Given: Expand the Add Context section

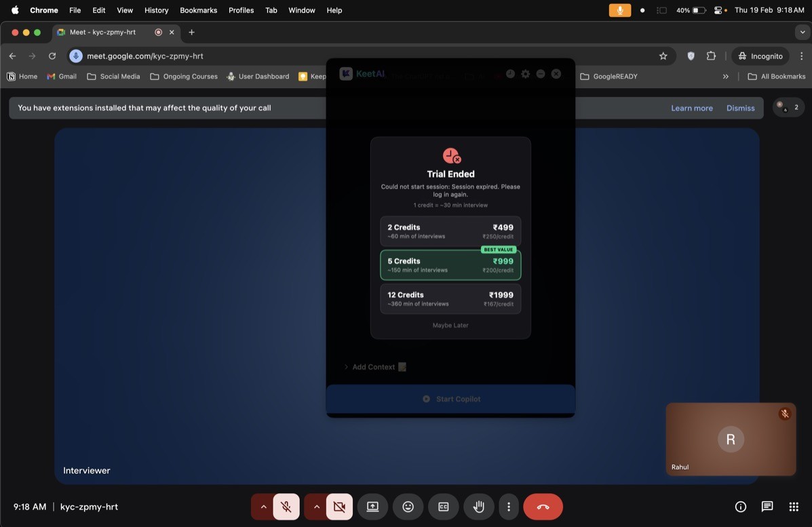Looking at the screenshot, I should click(346, 366).
